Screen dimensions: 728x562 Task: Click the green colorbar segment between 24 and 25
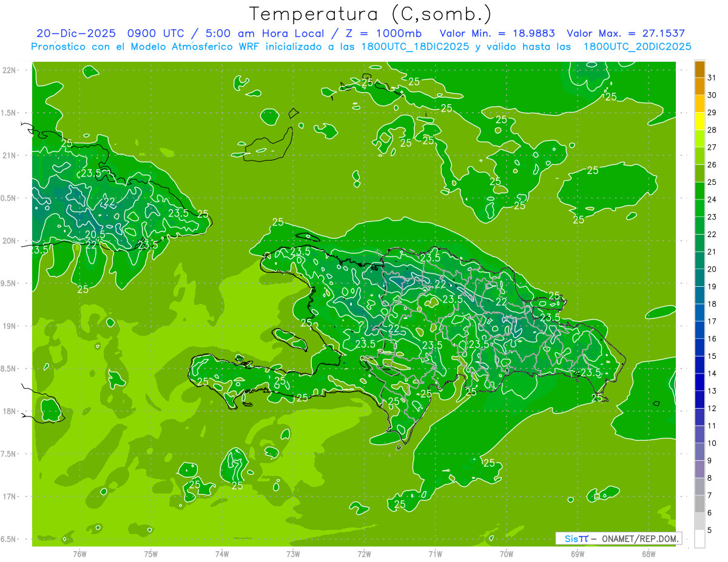(699, 191)
